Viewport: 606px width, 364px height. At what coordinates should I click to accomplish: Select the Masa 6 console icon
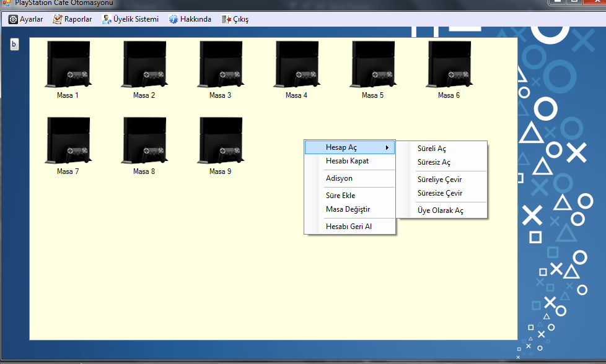click(449, 64)
